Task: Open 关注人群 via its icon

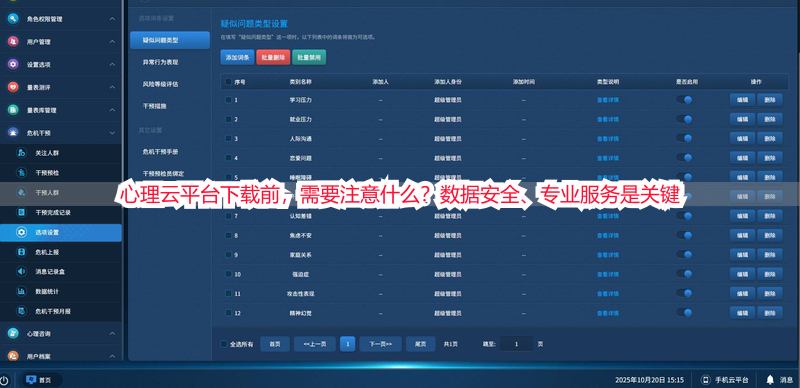Action: pos(21,153)
